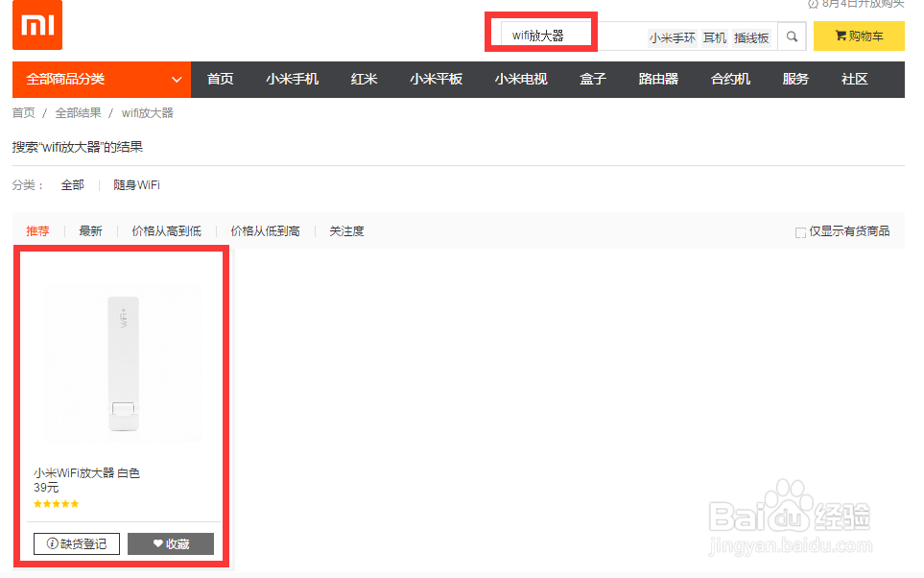924x578 pixels.
Task: Open the 购物车 shopping cart
Action: tap(859, 36)
